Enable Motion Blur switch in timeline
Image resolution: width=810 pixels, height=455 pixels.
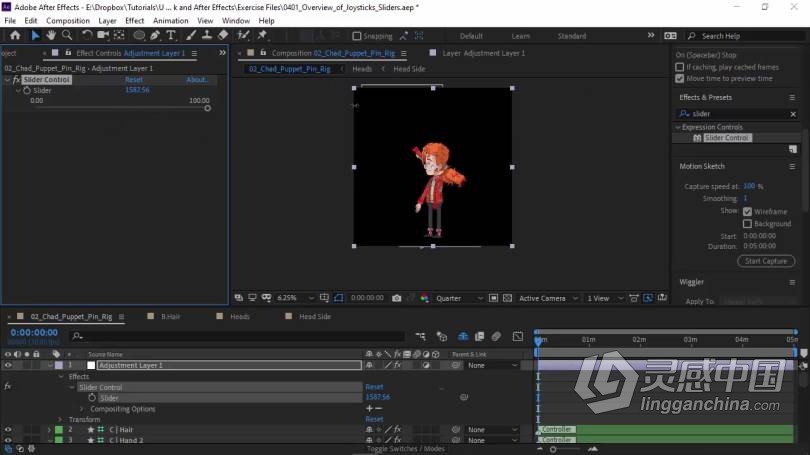pyautogui.click(x=496, y=336)
